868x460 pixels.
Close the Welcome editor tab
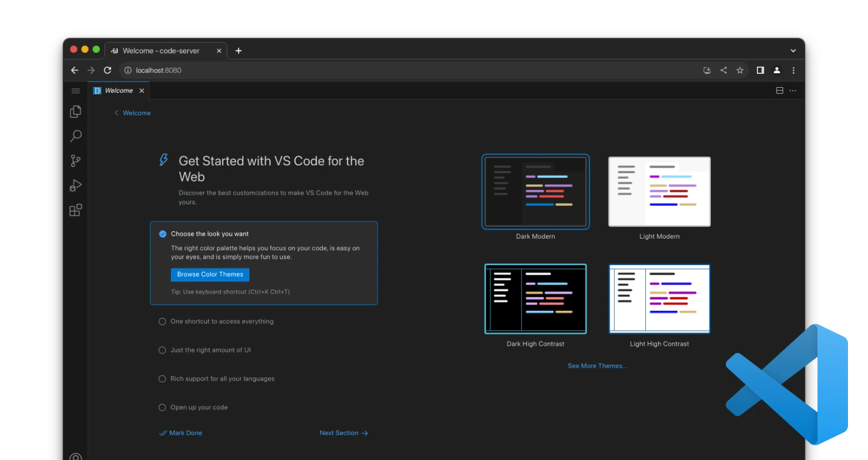coord(142,90)
